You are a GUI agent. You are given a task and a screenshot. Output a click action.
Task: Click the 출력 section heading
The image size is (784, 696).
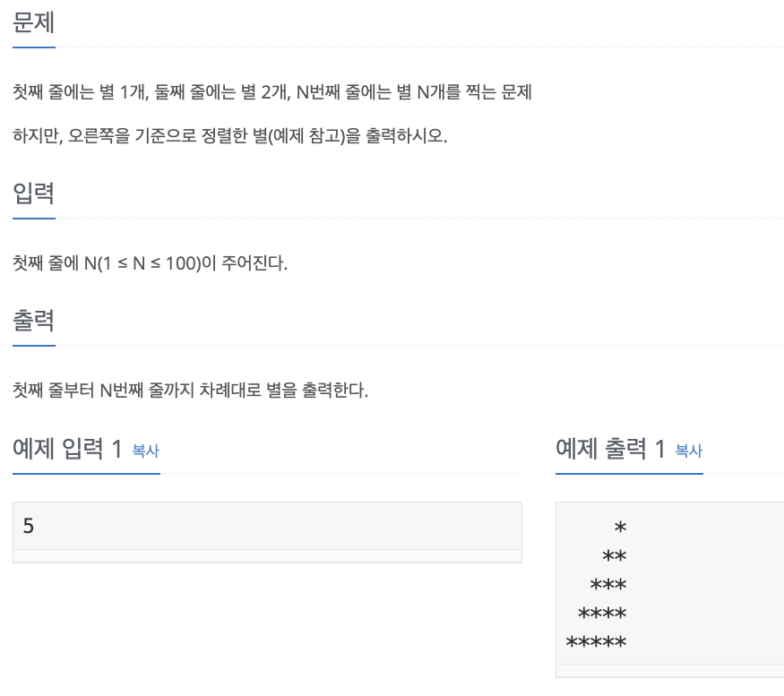pyautogui.click(x=32, y=320)
